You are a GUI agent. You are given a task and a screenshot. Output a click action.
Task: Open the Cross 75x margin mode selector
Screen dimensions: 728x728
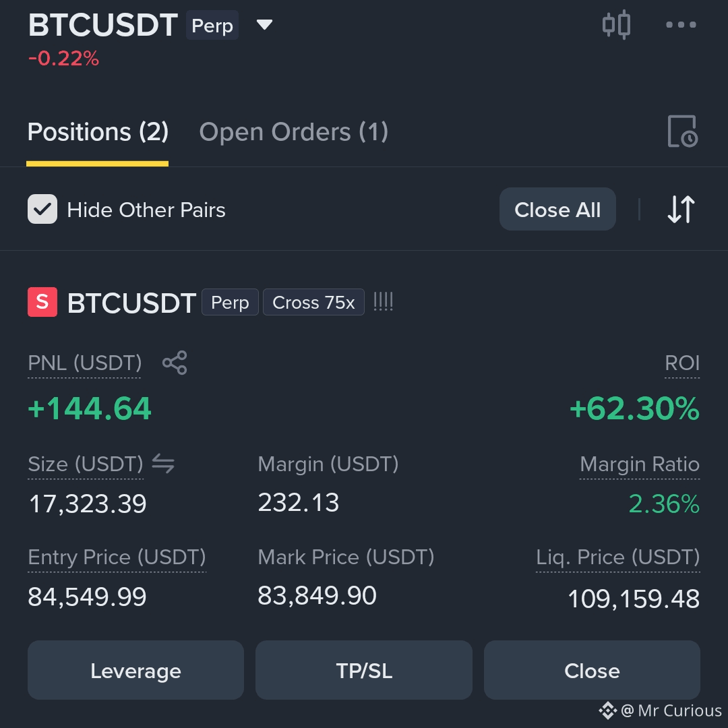(313, 302)
